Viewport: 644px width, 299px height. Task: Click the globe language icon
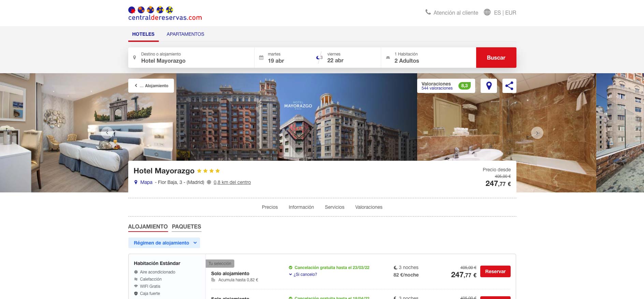[x=487, y=12]
